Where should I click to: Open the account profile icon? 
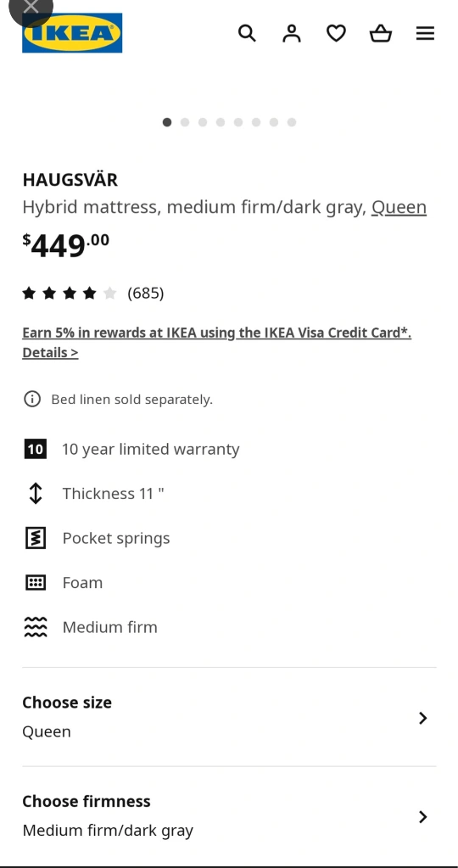pos(292,33)
